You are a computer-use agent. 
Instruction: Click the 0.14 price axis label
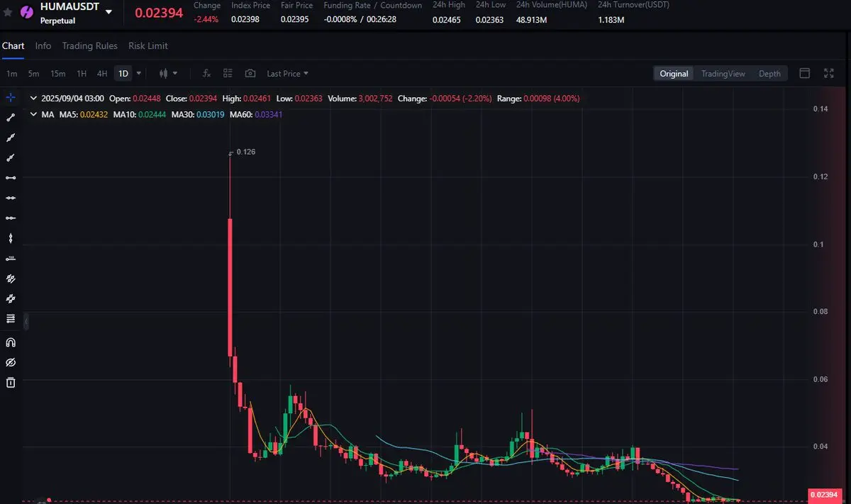(x=821, y=108)
